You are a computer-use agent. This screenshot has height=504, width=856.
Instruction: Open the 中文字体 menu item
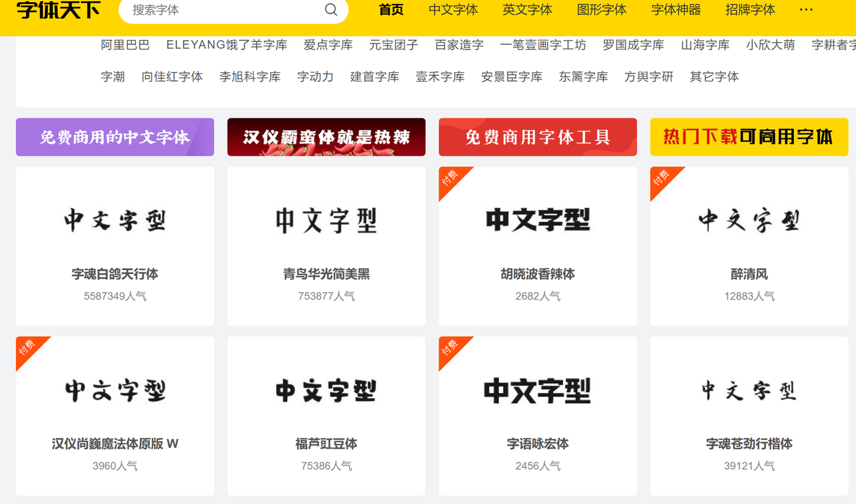[453, 10]
